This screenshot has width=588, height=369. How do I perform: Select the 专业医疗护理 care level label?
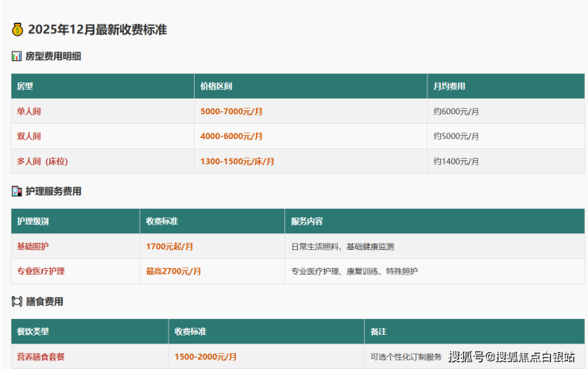pyautogui.click(x=41, y=271)
